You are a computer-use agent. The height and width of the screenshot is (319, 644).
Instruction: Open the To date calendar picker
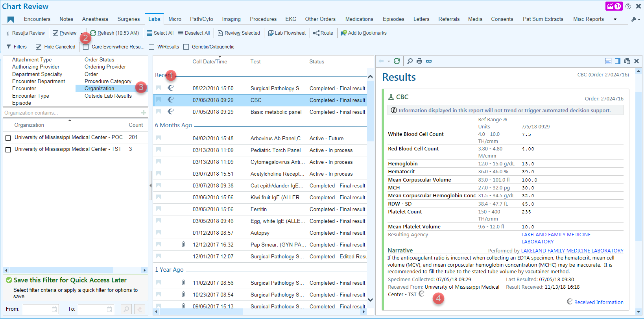tap(109, 309)
